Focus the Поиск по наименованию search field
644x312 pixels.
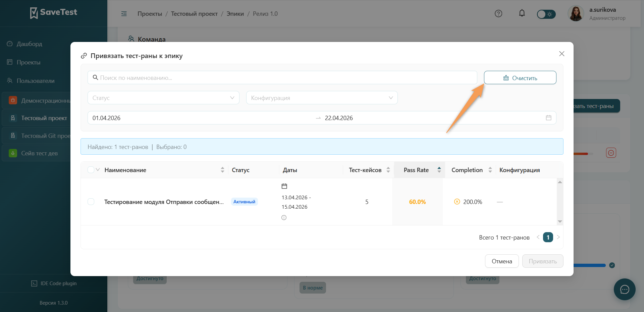coord(282,77)
